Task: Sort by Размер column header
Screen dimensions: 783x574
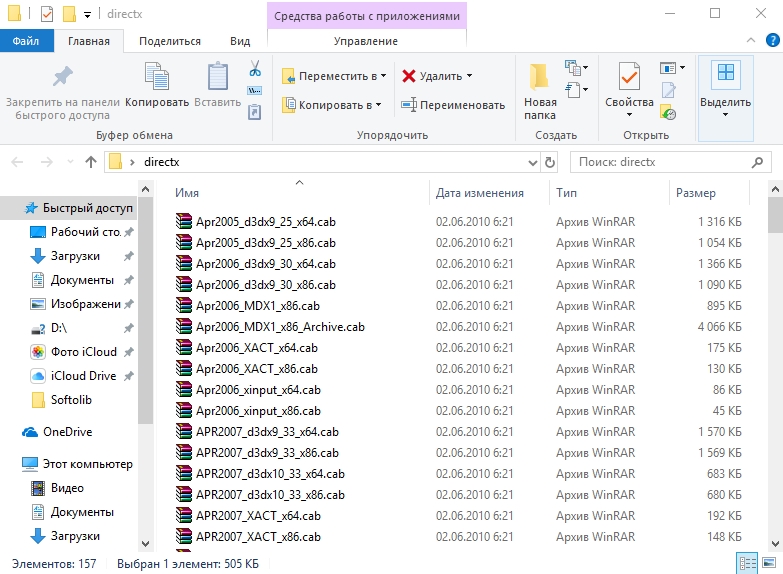Action: coord(695,193)
